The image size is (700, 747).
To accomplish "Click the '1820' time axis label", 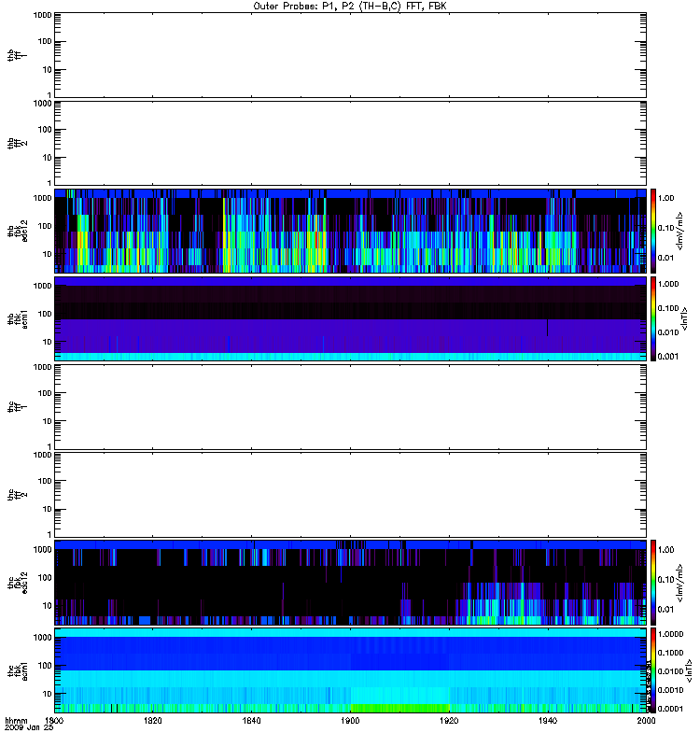I will pos(152,720).
